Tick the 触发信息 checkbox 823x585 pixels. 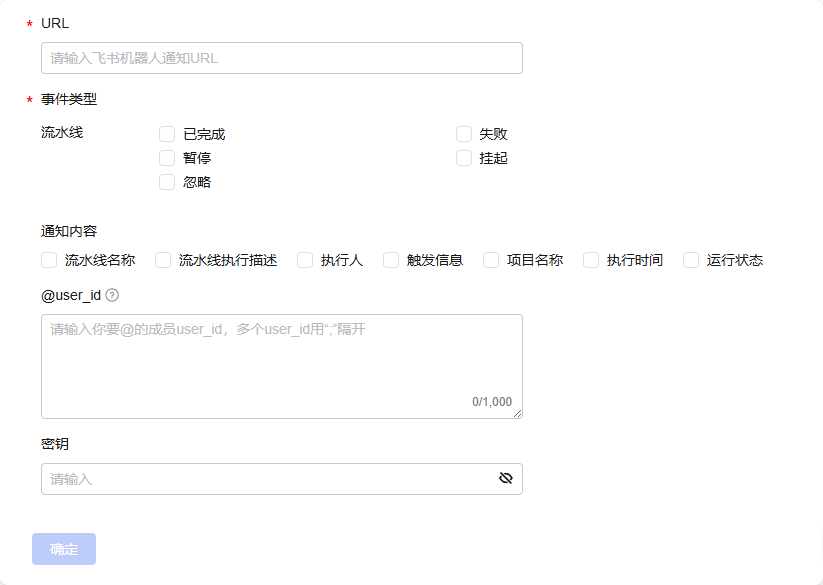click(391, 260)
